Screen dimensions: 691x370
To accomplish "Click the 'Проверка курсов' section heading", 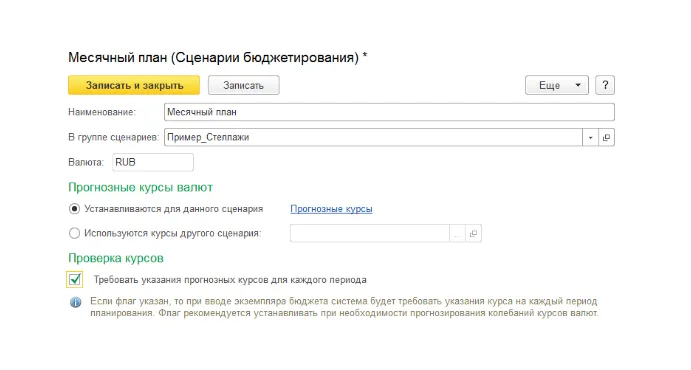I will pos(116,258).
